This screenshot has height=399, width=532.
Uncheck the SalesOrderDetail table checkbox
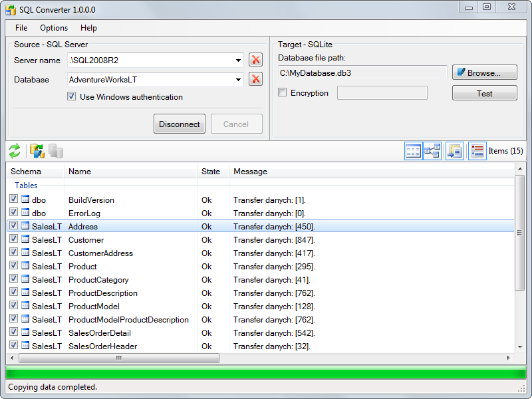coord(13,331)
